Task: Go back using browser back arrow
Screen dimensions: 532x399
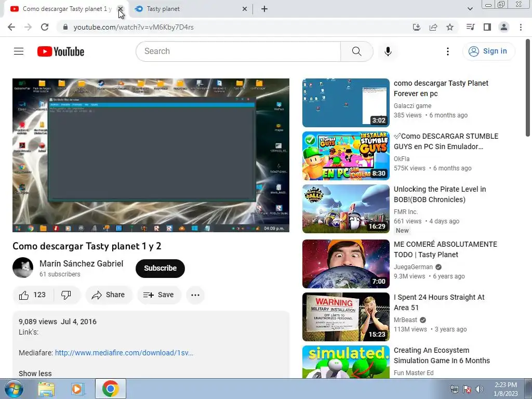Action: 11,27
